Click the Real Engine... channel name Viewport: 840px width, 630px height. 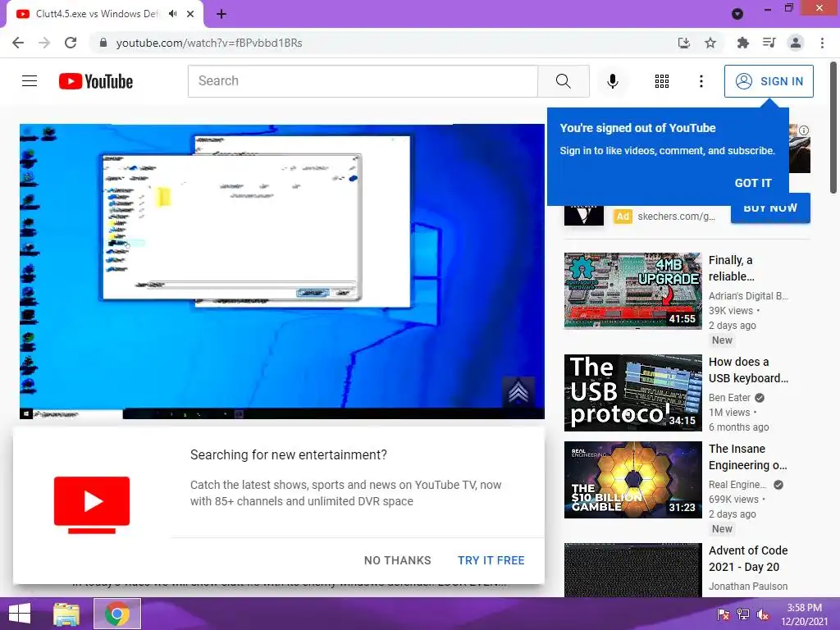coord(737,484)
